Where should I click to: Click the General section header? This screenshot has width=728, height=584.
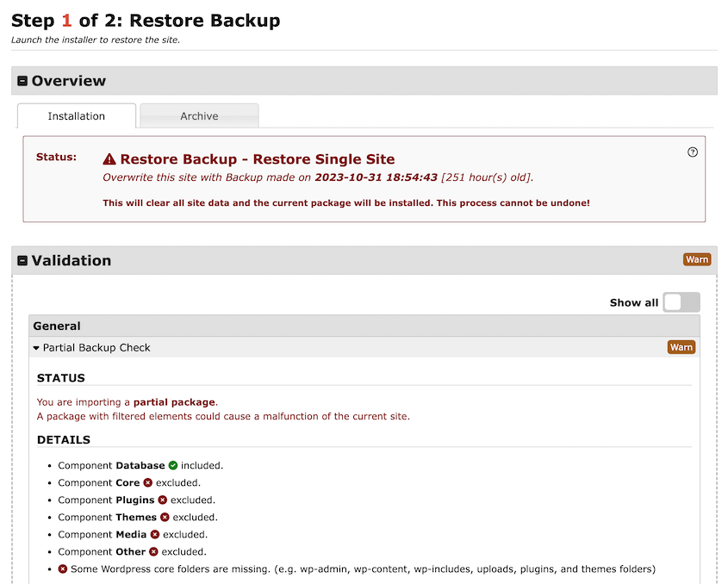click(x=364, y=326)
